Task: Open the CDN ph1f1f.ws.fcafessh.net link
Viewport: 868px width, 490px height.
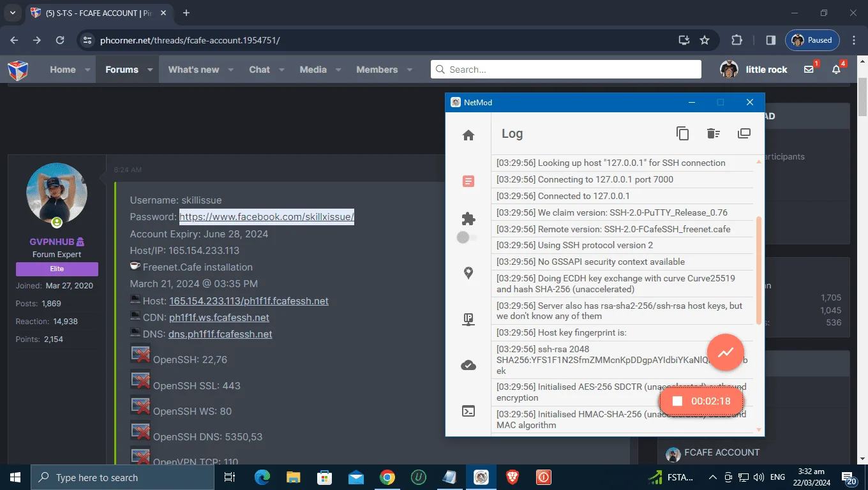Action: [219, 317]
